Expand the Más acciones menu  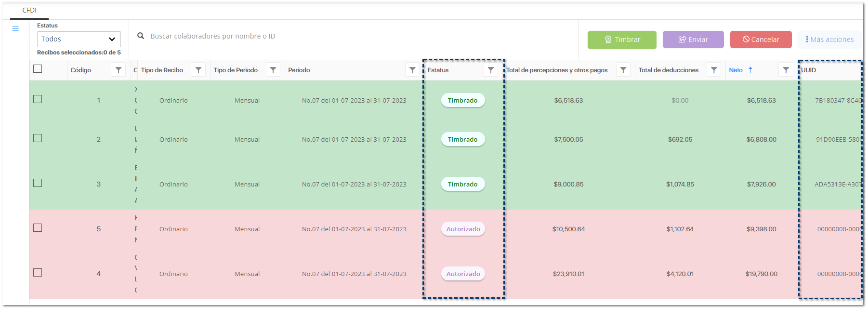tap(829, 40)
